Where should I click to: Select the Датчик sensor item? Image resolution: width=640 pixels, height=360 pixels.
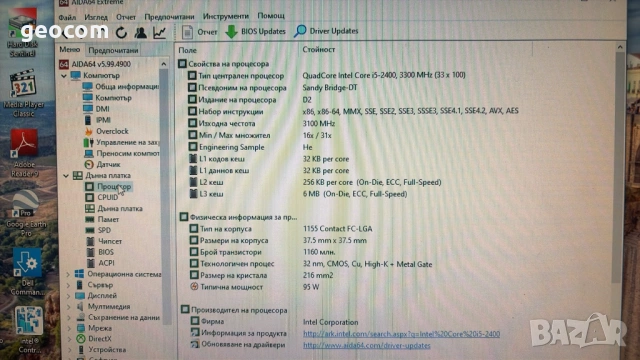point(102,164)
